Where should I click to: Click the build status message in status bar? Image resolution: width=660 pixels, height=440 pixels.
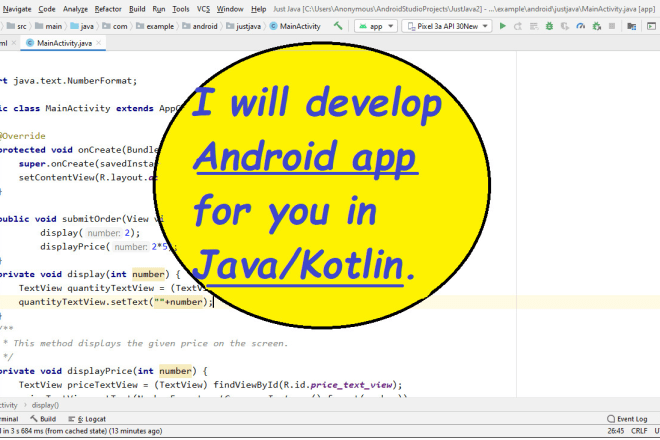point(81,431)
